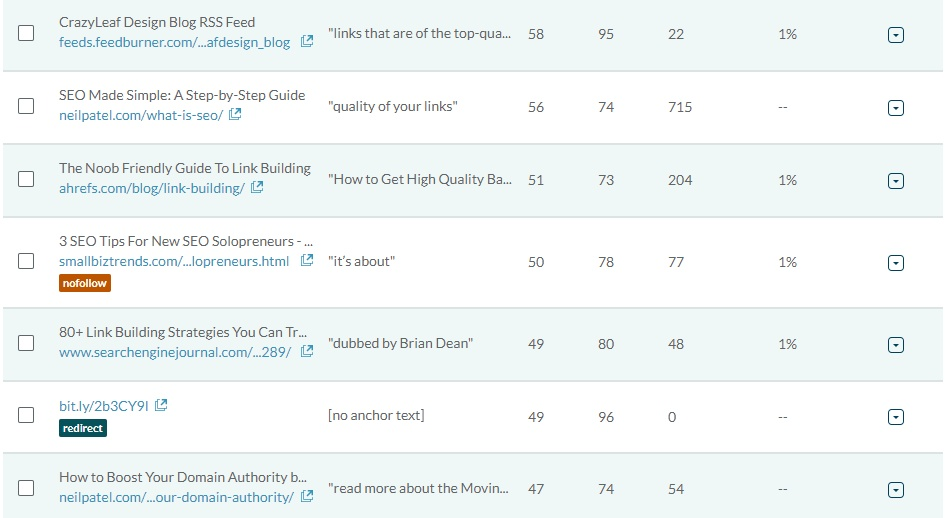Select the CrazyLeaf Design Blog RSS Feed checkbox
Screen dimensions: 947x518
26,33
